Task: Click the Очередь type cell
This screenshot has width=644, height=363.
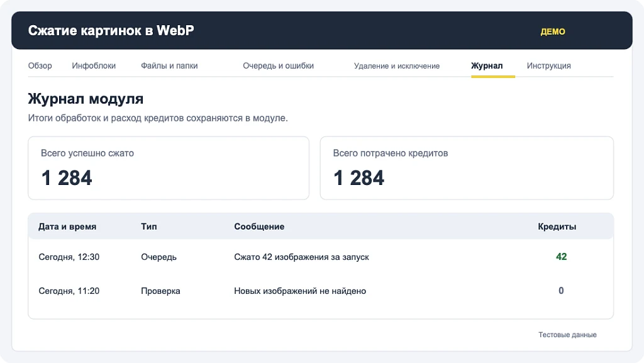Action: pos(158,257)
